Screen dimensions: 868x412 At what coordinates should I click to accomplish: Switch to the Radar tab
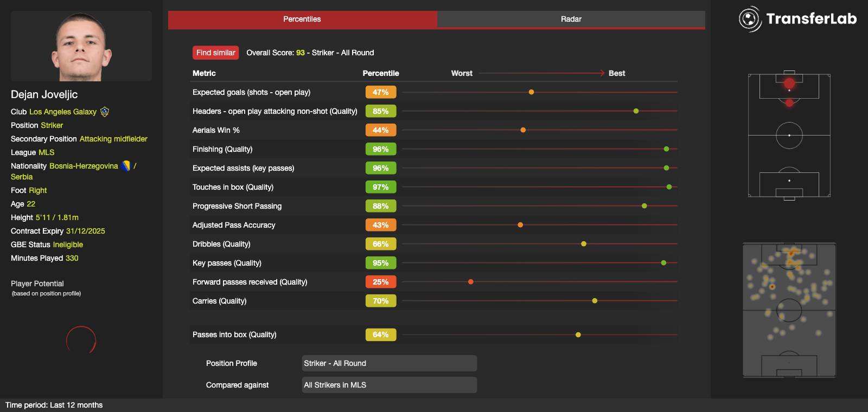click(x=571, y=19)
